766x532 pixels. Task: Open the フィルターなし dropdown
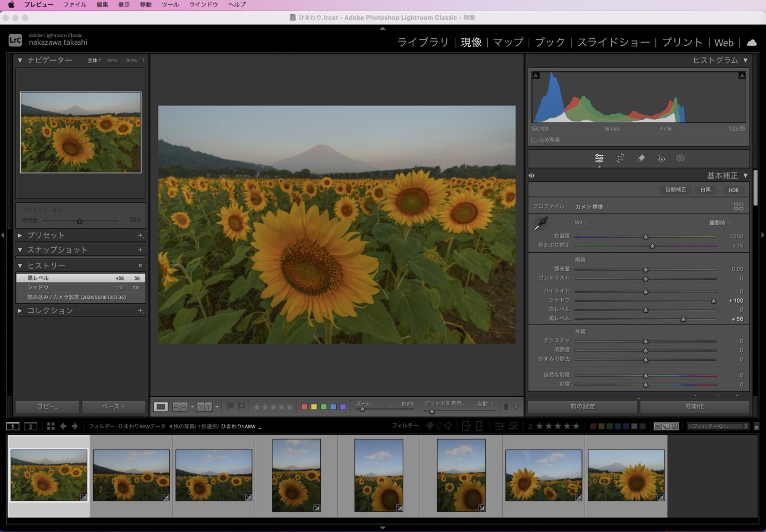coord(717,426)
